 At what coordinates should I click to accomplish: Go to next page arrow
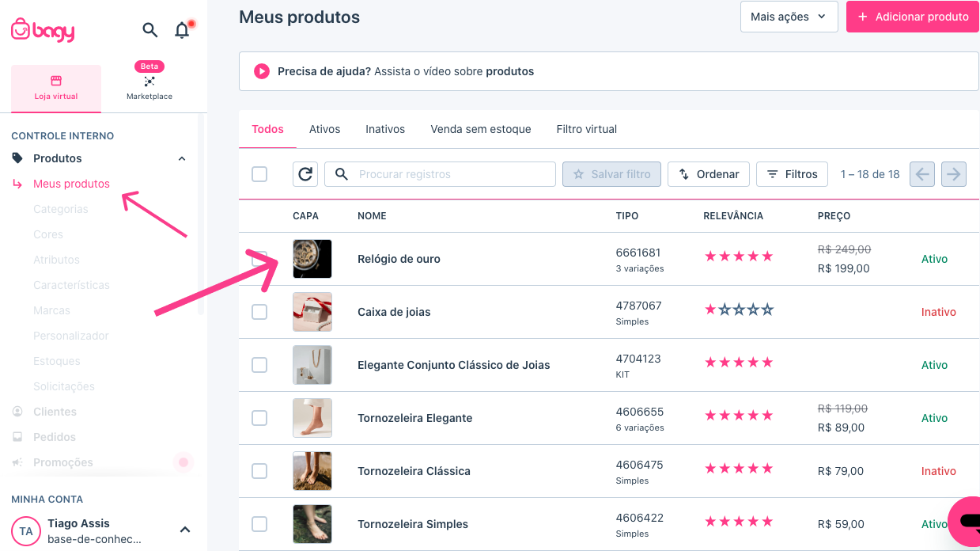click(954, 174)
